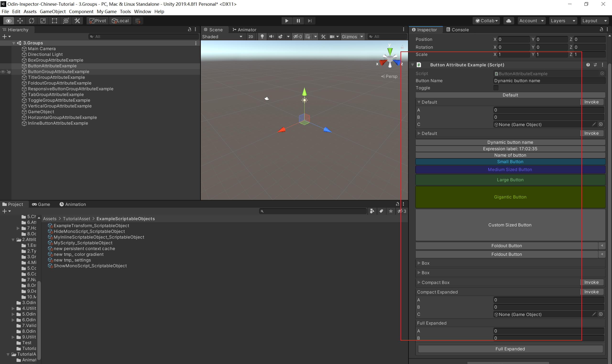Viewport: 612px width, 364px height.
Task: Toggle the Toggle checkbox in Inspector
Action: coord(496,88)
